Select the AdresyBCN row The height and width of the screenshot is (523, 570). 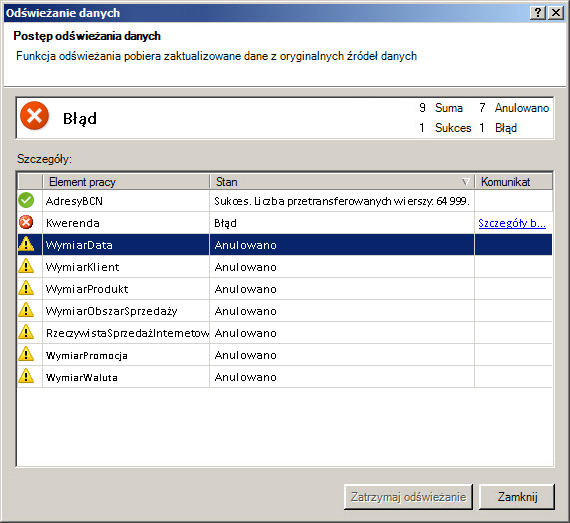285,201
